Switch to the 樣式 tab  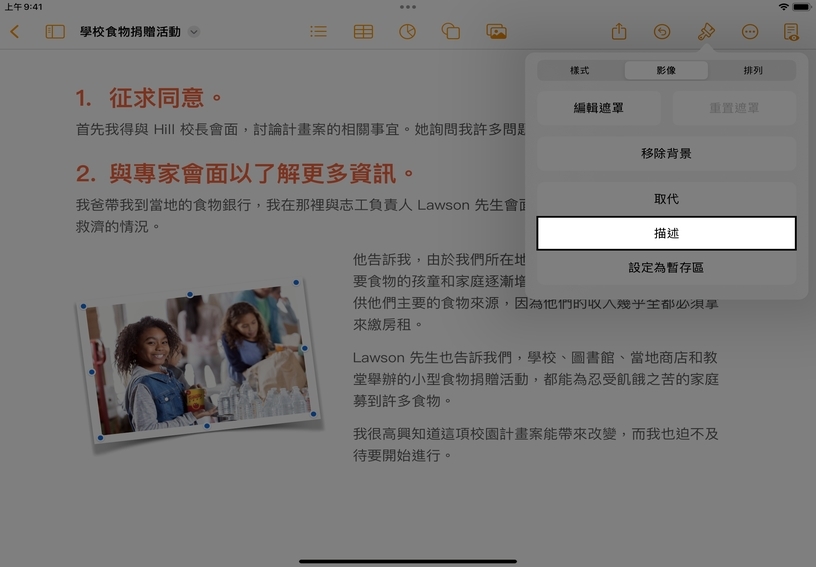[x=580, y=71]
